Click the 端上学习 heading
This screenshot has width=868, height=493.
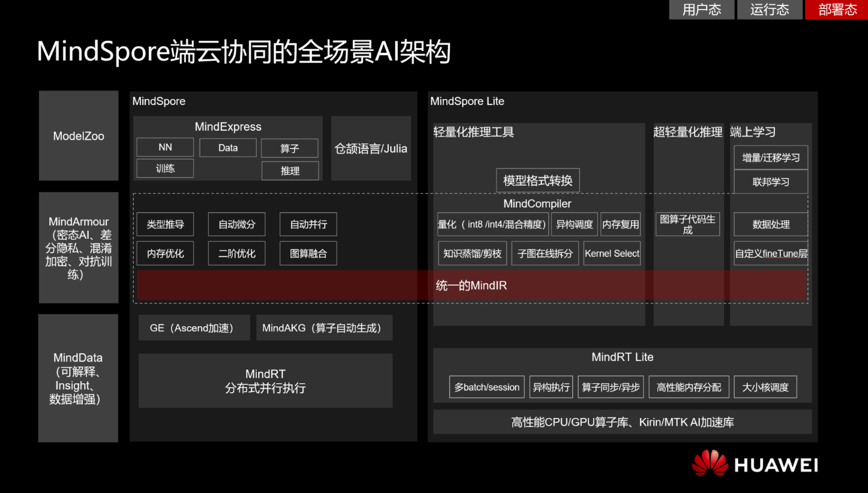753,133
